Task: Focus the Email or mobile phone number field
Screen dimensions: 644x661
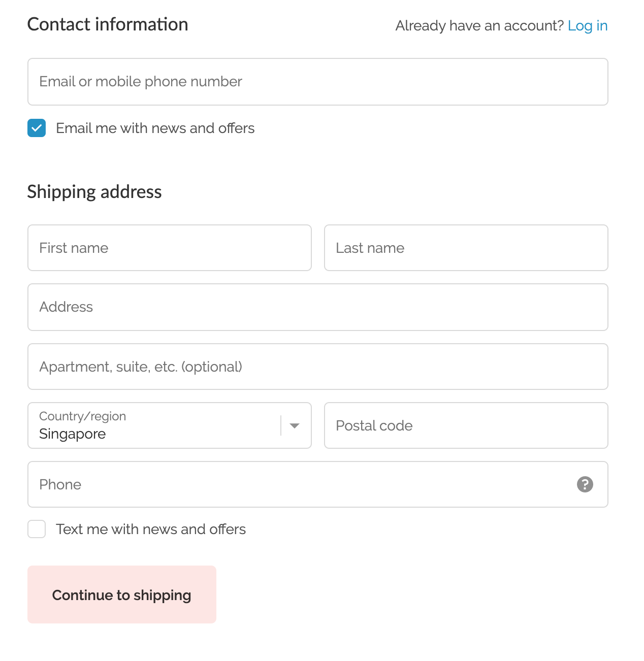Action: tap(317, 82)
